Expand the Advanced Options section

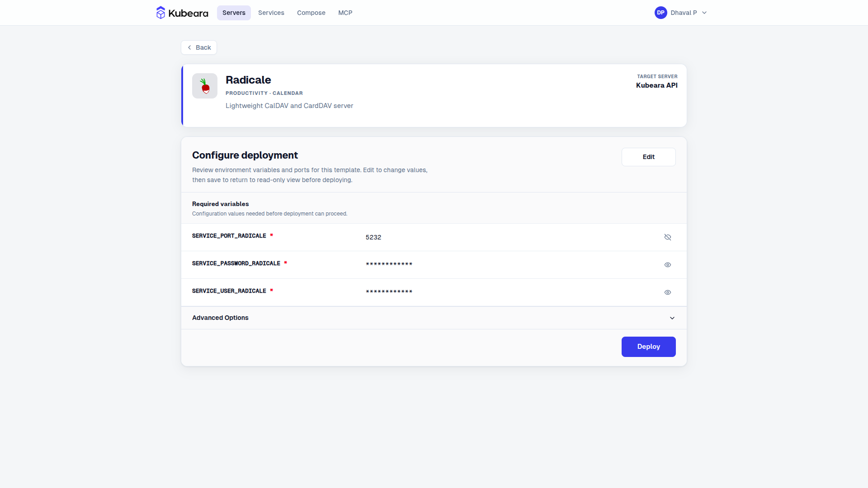click(x=434, y=318)
